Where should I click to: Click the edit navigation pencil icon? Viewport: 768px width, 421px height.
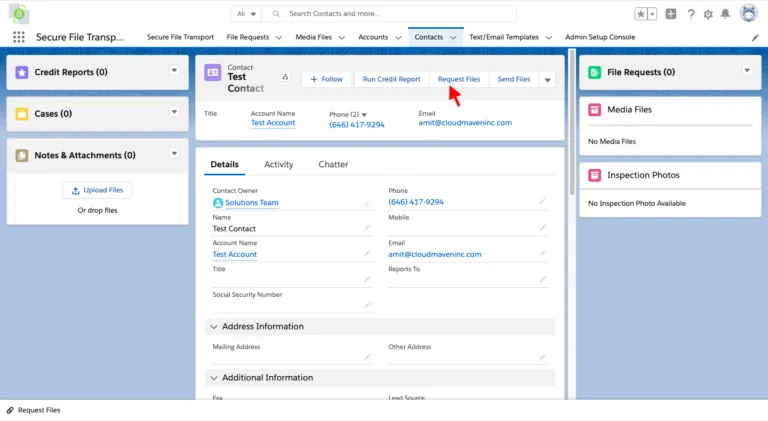[755, 38]
